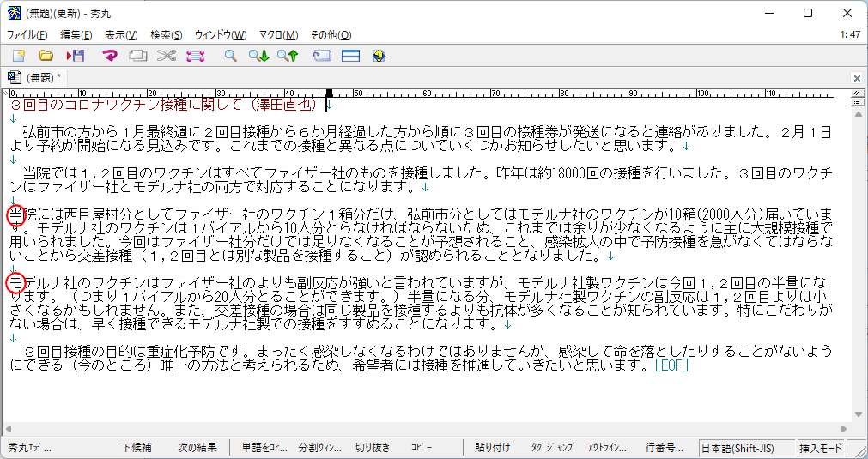Open the ファイル(F) menu

tap(27, 35)
